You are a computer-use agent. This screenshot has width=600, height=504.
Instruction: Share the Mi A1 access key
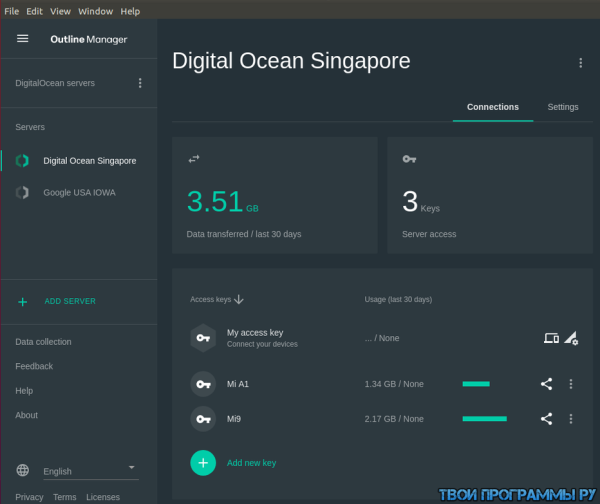pyautogui.click(x=546, y=384)
